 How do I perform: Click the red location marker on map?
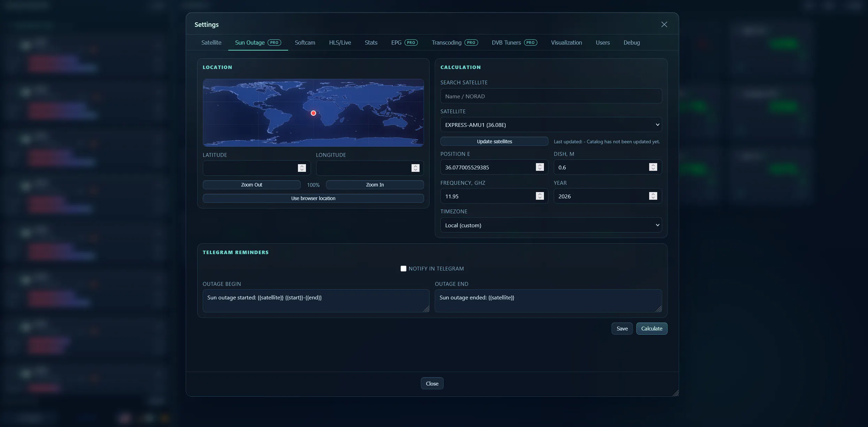(x=313, y=113)
